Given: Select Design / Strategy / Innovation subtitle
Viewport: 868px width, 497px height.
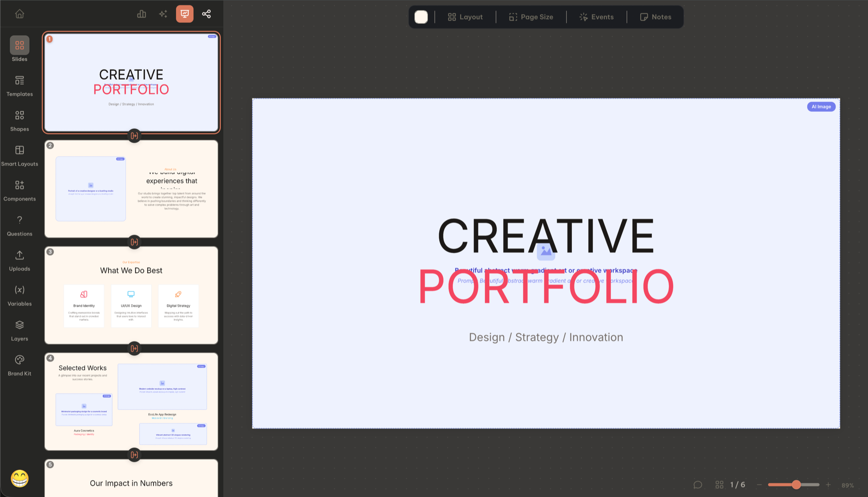Looking at the screenshot, I should [546, 337].
